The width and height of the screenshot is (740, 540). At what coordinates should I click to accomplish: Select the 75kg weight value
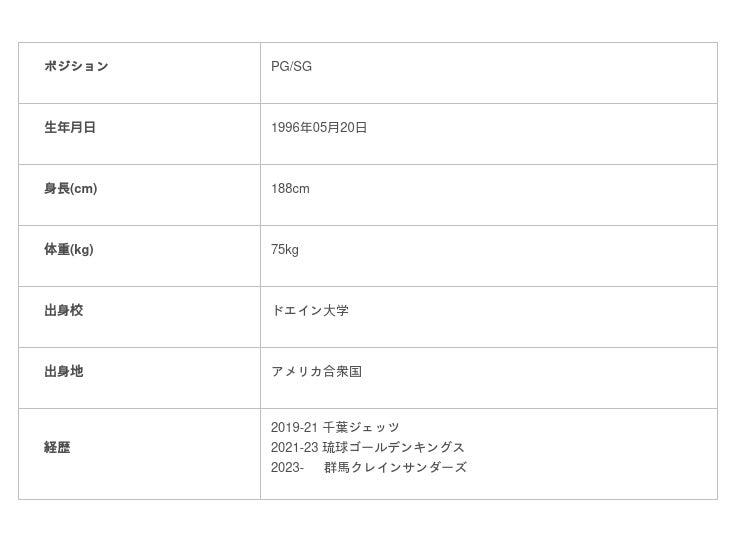click(285, 250)
